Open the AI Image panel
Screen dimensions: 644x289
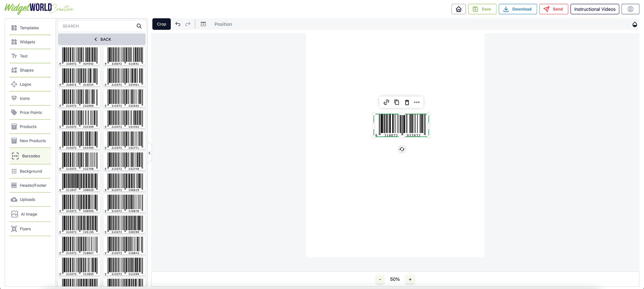pos(30,214)
